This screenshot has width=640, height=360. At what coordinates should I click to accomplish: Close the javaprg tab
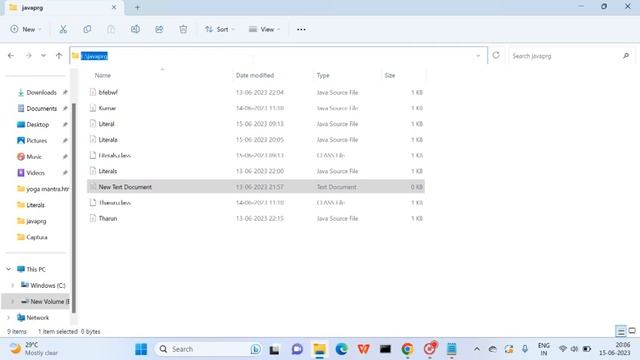tap(114, 7)
